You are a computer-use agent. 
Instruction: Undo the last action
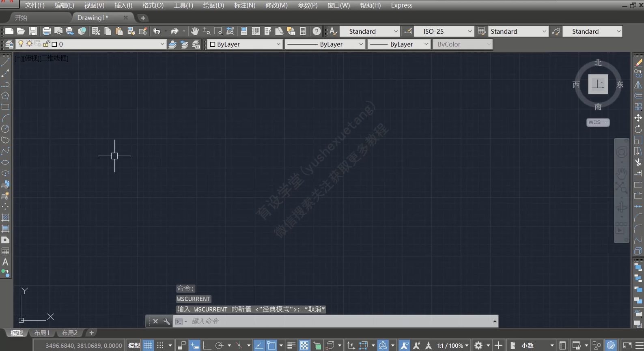click(157, 31)
